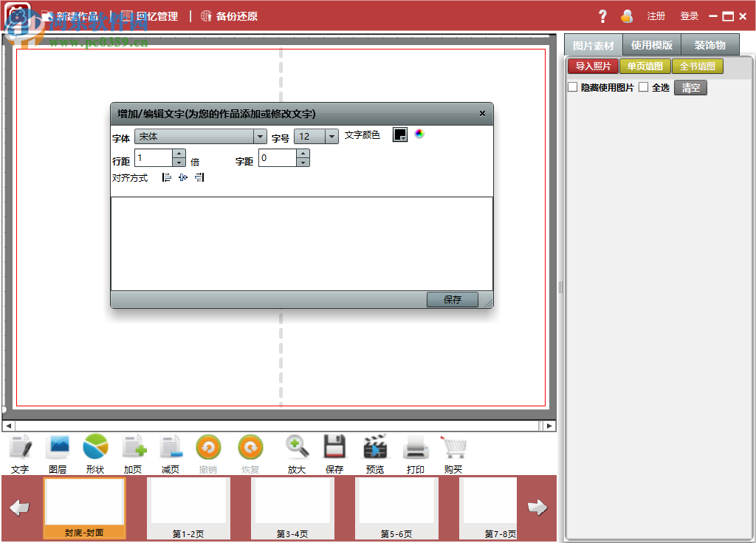Select the 形状 shape tool

click(x=95, y=454)
